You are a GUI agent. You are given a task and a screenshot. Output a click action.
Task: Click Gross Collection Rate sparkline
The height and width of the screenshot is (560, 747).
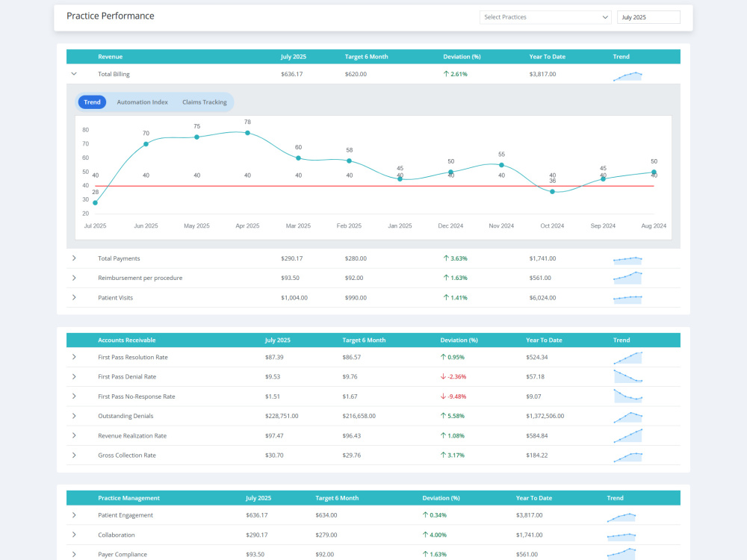[x=627, y=457]
